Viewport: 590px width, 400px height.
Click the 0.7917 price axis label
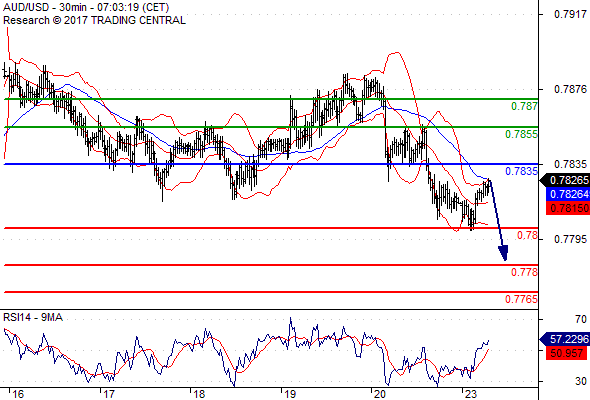point(570,15)
